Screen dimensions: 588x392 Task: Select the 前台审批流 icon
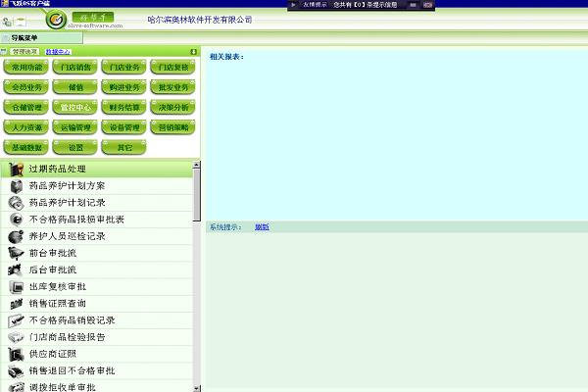pyautogui.click(x=17, y=253)
